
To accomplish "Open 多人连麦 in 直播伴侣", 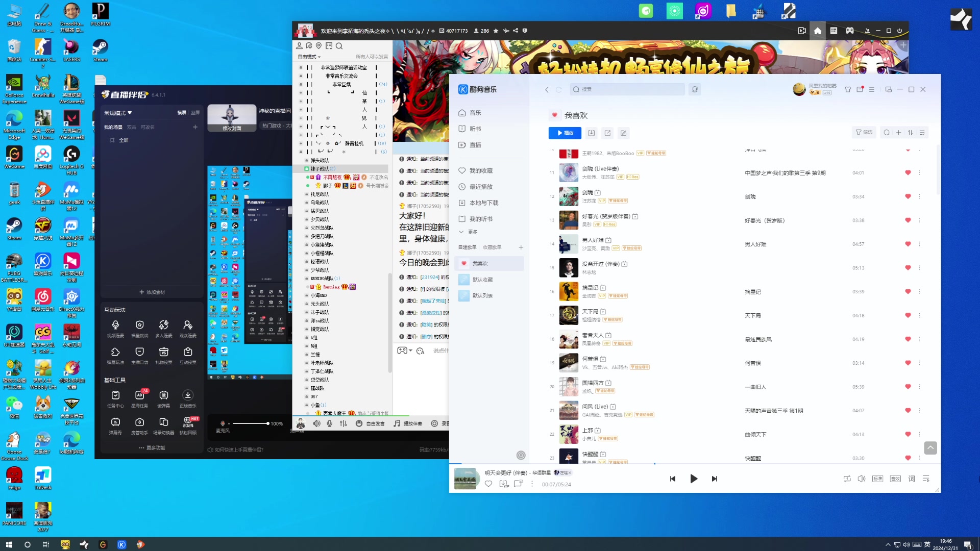I will (163, 329).
